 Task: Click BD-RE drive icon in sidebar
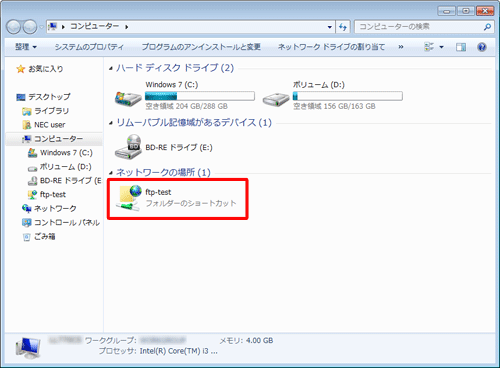point(32,181)
